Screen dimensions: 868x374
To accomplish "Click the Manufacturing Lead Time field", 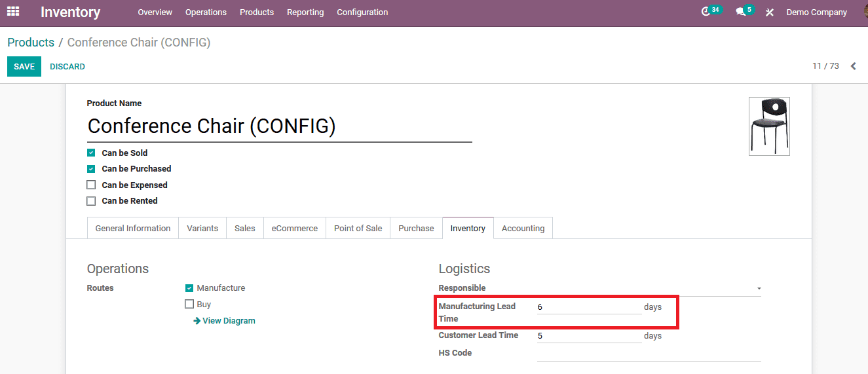I will 589,307.
